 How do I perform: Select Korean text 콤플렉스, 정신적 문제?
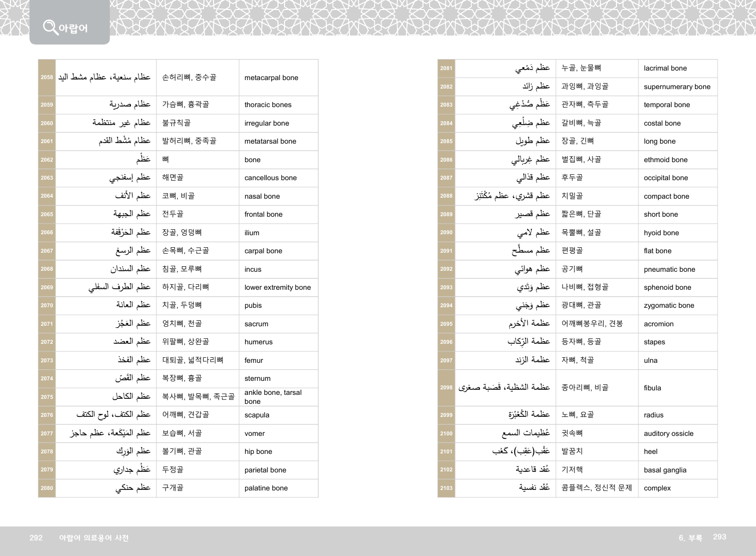pyautogui.click(x=596, y=488)
